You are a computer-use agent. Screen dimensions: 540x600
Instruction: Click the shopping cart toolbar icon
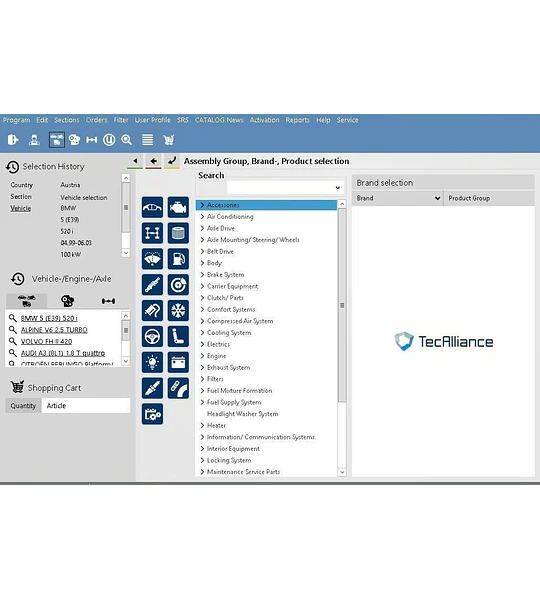169,140
